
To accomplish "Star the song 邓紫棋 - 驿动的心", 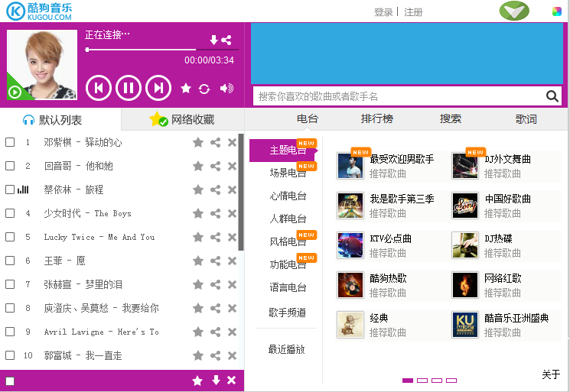I will tap(198, 142).
